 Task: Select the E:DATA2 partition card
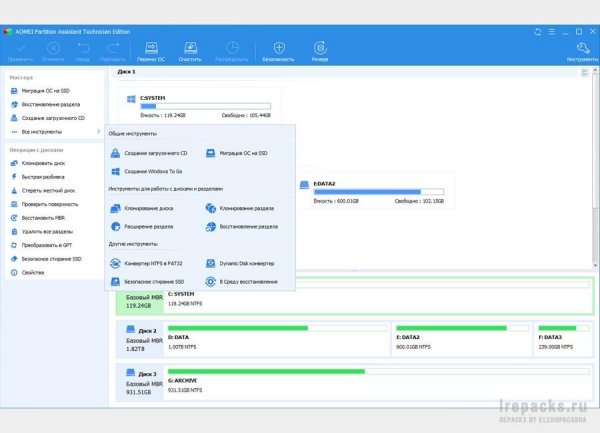pos(374,191)
